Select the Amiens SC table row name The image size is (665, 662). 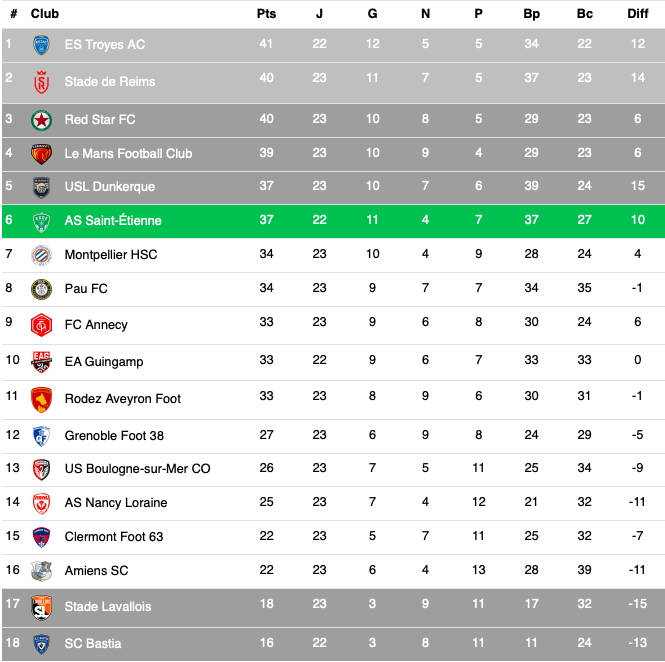96,571
